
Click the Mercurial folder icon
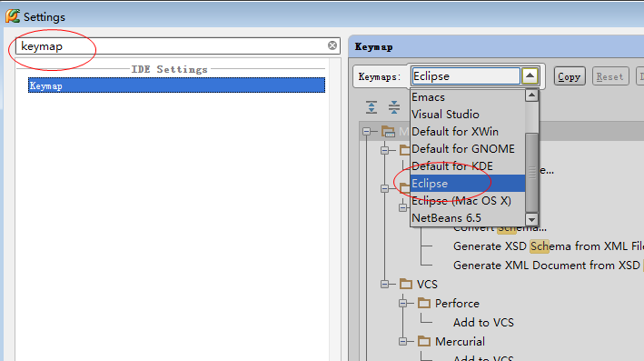pyautogui.click(x=424, y=341)
